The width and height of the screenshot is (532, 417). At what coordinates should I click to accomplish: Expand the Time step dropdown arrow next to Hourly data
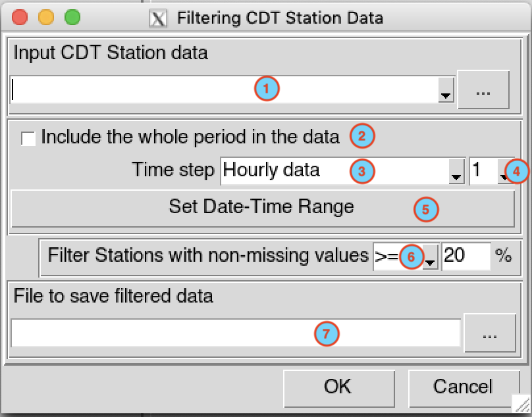[x=456, y=171]
